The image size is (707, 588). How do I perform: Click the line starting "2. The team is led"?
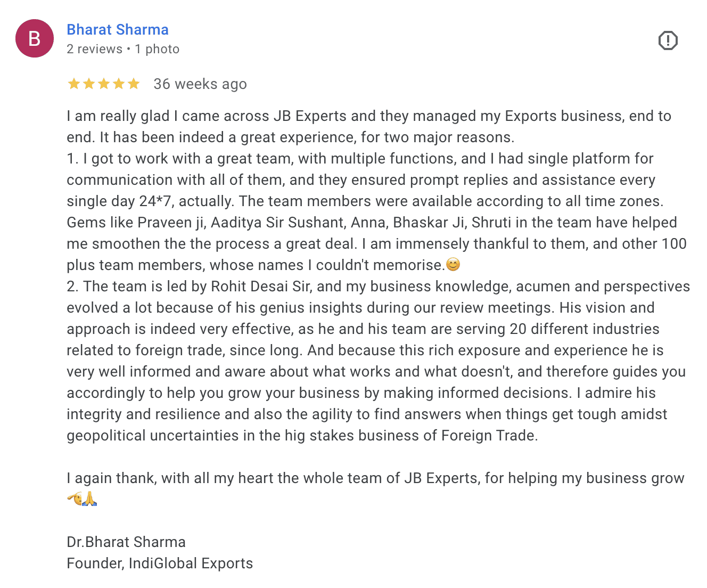[378, 287]
